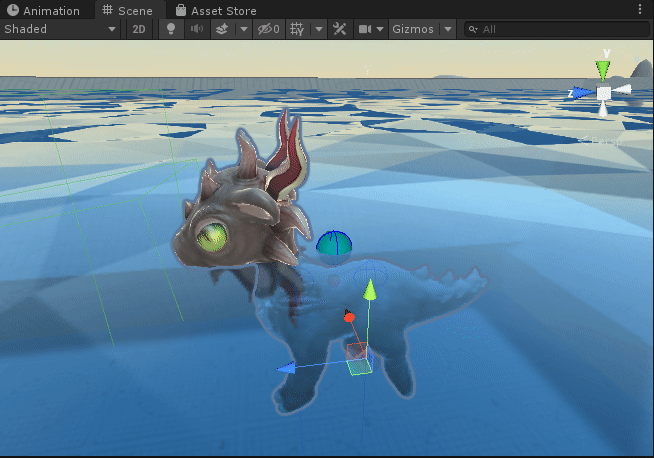
Task: Open the panel's three-dot options menu
Action: click(x=640, y=10)
